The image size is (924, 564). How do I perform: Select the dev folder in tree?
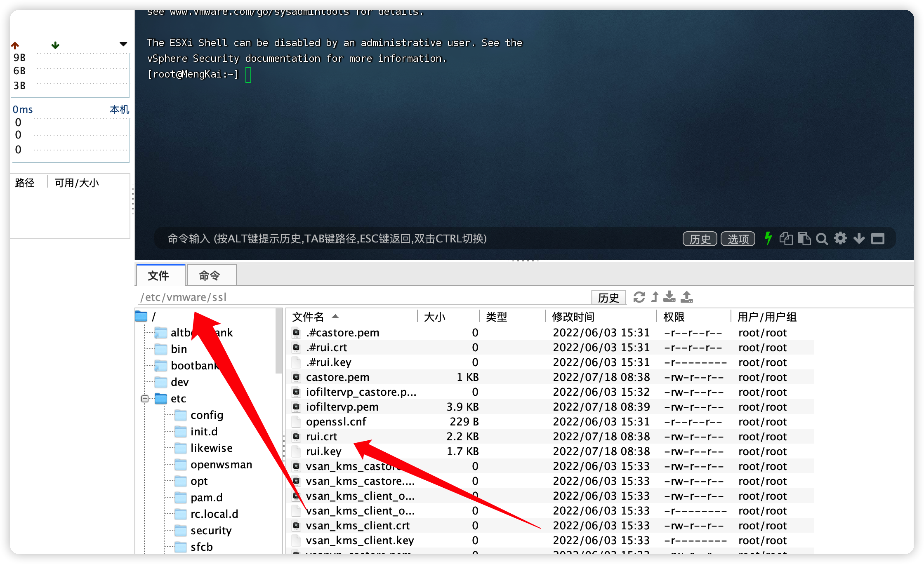click(172, 382)
